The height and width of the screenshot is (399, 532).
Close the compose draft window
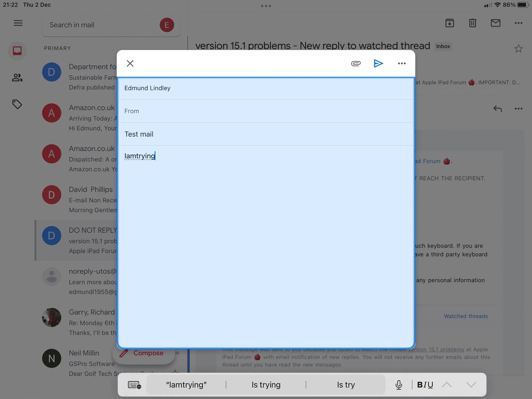point(130,63)
